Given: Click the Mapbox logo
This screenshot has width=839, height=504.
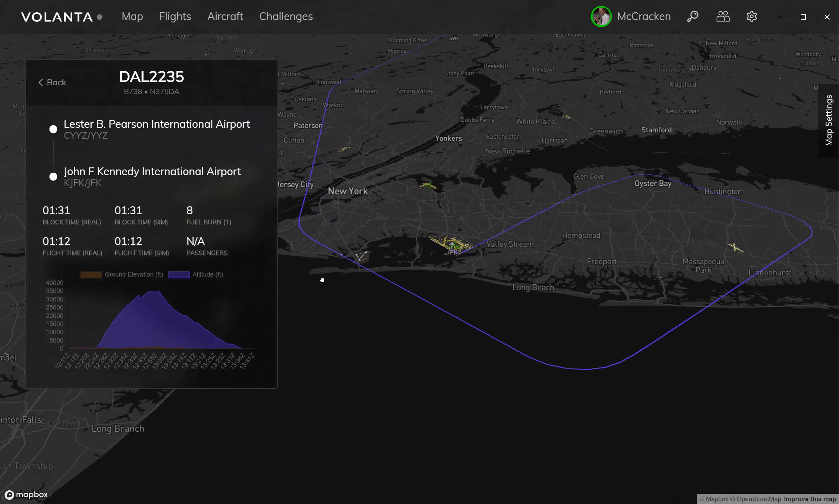Looking at the screenshot, I should click(26, 495).
